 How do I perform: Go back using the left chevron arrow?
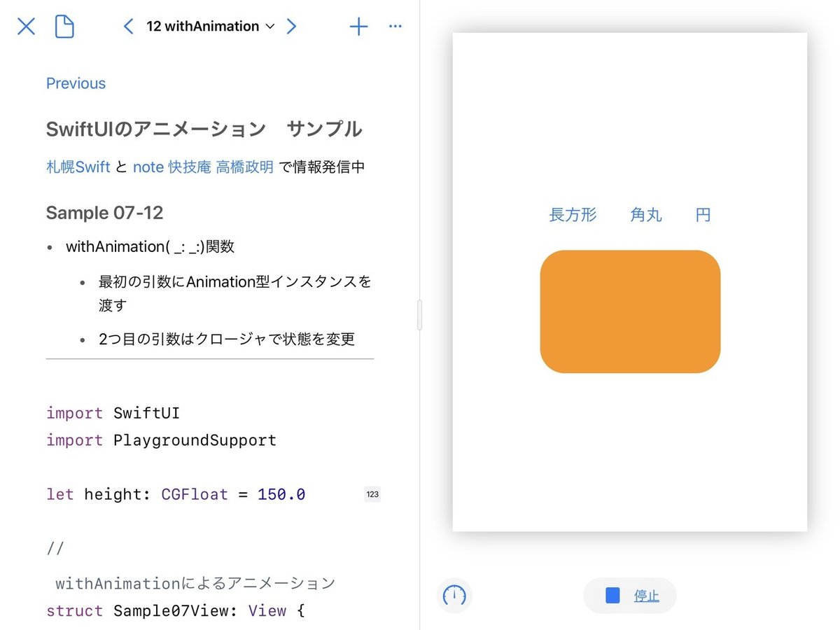[x=128, y=26]
